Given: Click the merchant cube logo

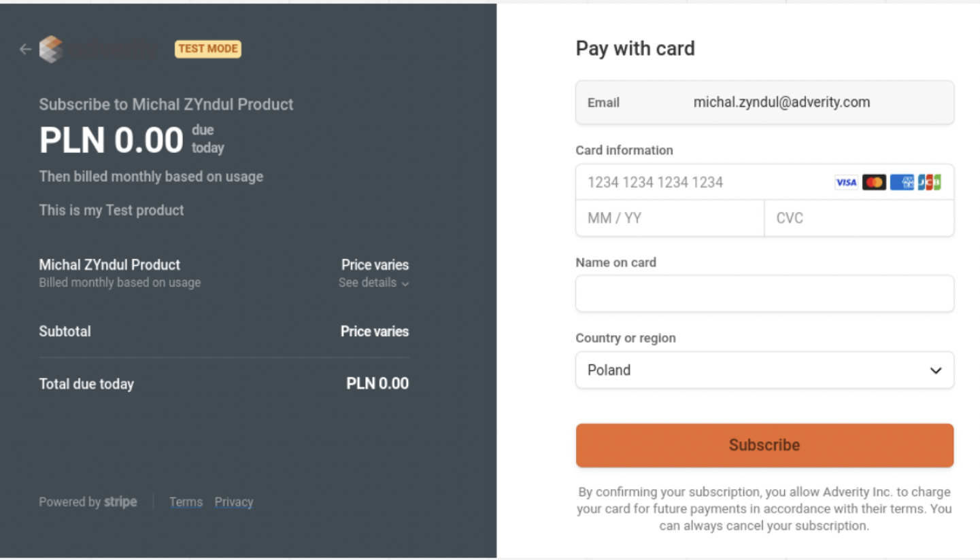Looking at the screenshot, I should [x=51, y=49].
